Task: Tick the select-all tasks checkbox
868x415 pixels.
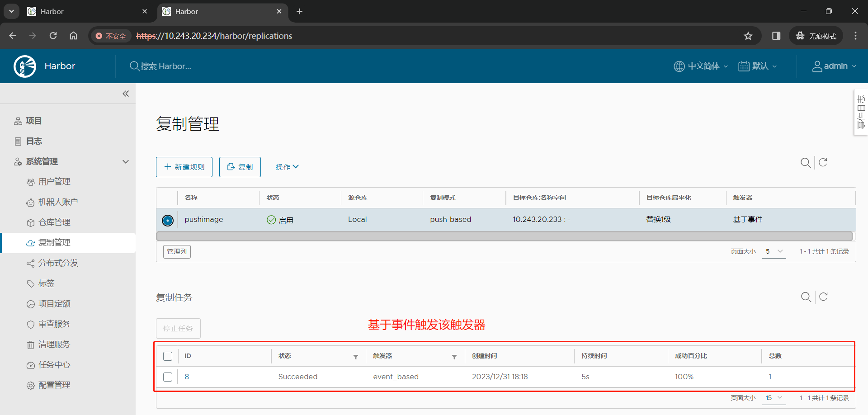Action: click(x=168, y=356)
